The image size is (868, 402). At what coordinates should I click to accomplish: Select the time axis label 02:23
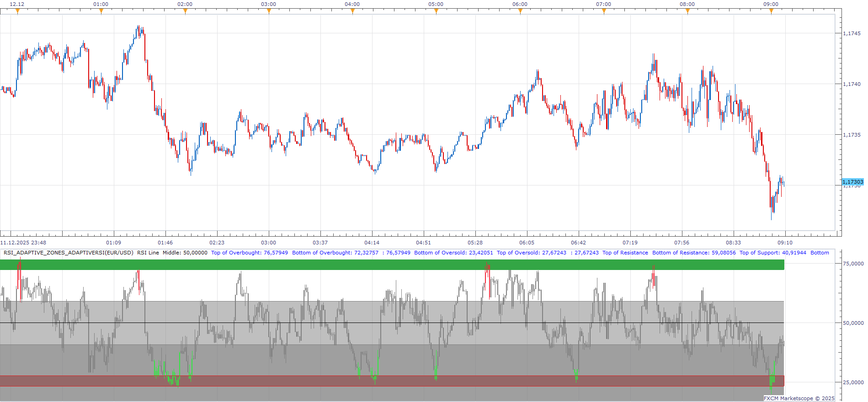click(x=217, y=243)
